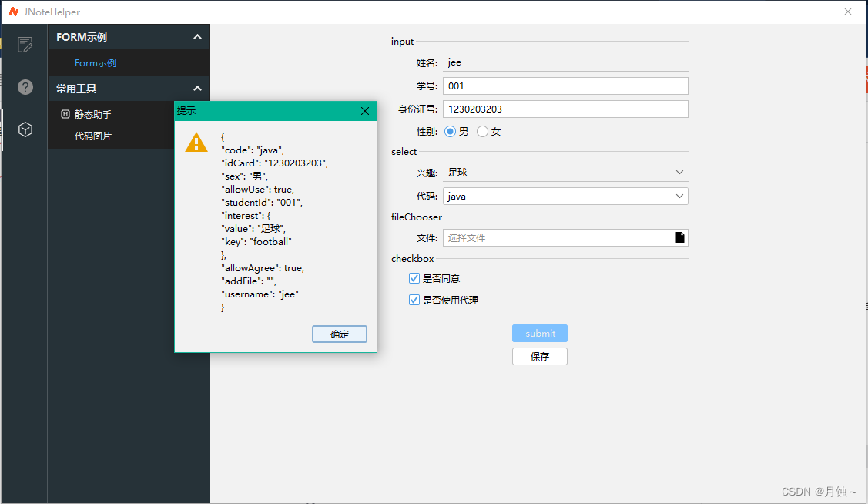Image resolution: width=868 pixels, height=504 pixels.
Task: Open the cube tools sidebar icon
Action: pyautogui.click(x=25, y=129)
